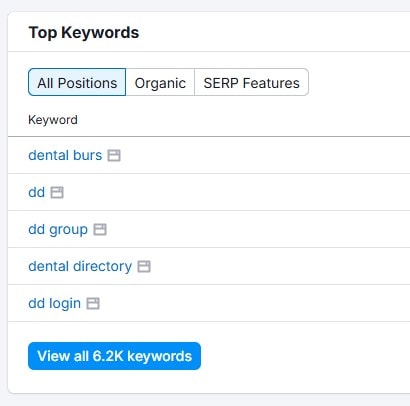Switch to the All Positions tab
This screenshot has height=406, width=410.
coord(77,82)
